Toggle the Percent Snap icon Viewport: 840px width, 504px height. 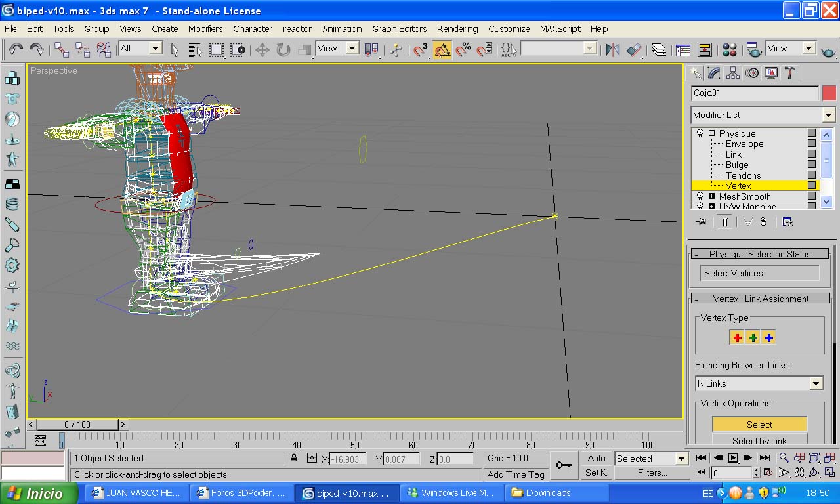click(x=463, y=49)
